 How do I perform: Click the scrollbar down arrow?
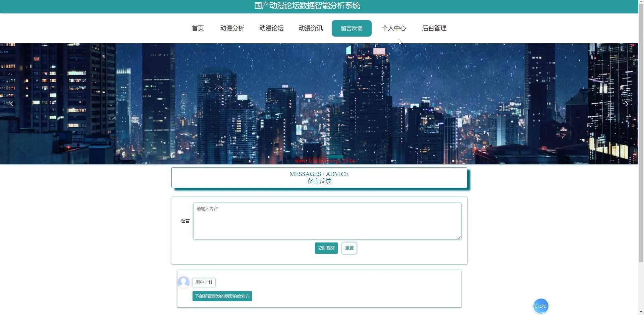641,312
